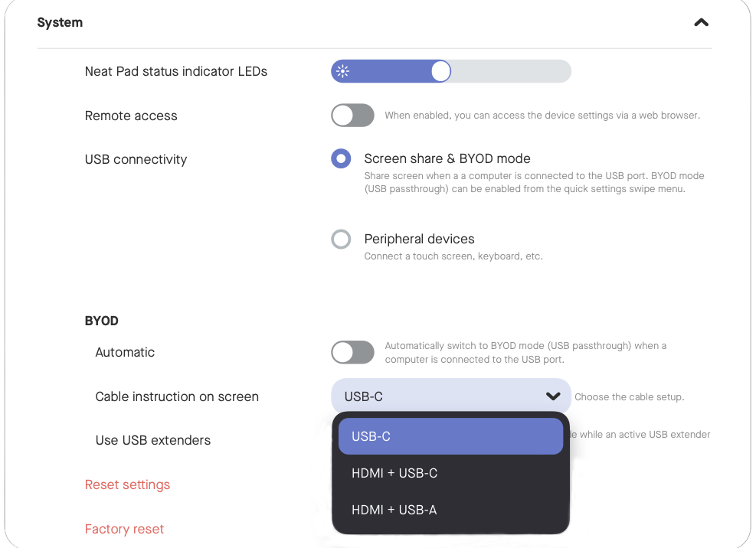Click Factory reset link
The image size is (756, 548).
pos(124,529)
